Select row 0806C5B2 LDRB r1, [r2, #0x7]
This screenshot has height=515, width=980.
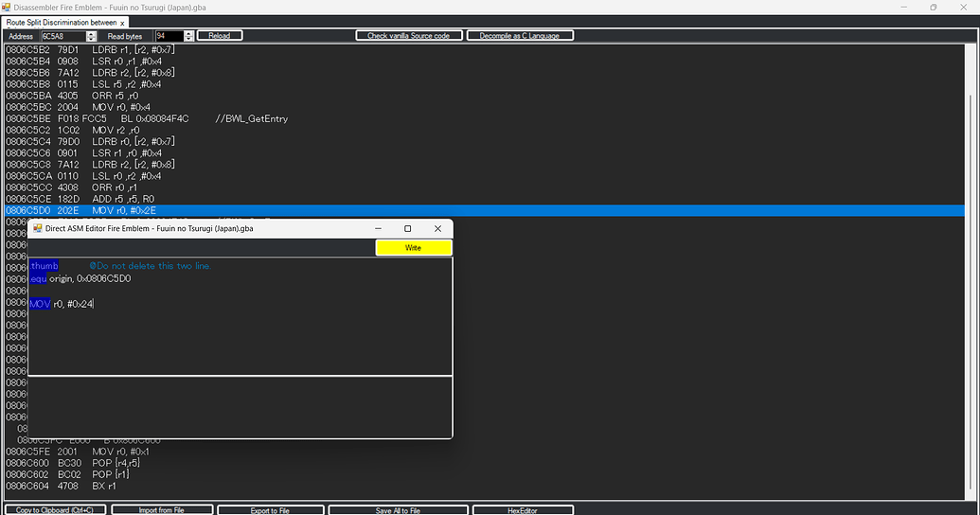coord(485,50)
